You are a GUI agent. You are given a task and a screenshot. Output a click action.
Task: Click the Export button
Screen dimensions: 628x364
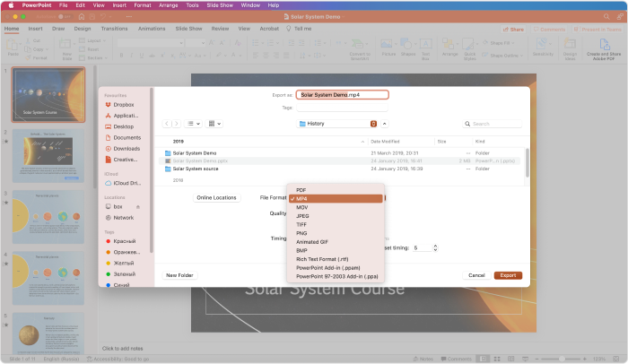(x=508, y=275)
